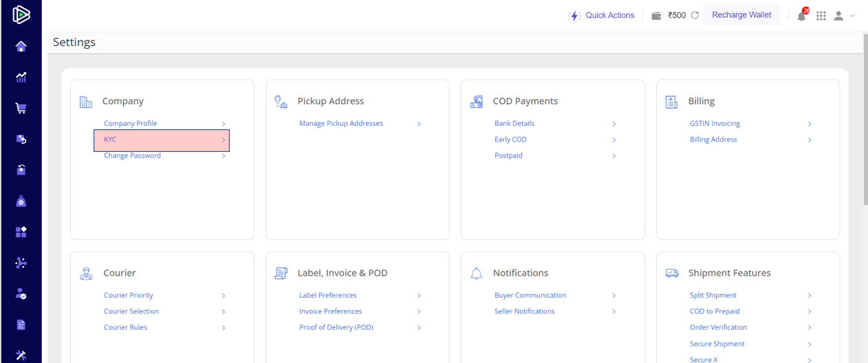Open GSTIN Invoicing settings
Image resolution: width=868 pixels, height=363 pixels.
point(715,124)
